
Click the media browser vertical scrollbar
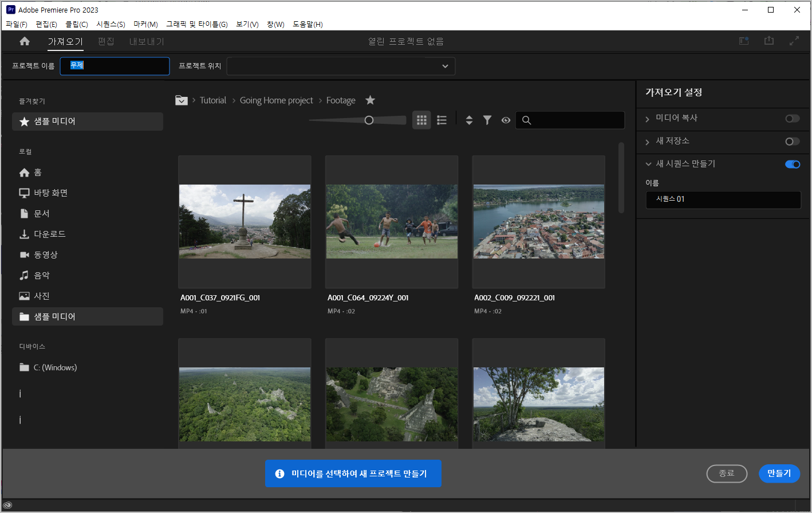coord(621,178)
